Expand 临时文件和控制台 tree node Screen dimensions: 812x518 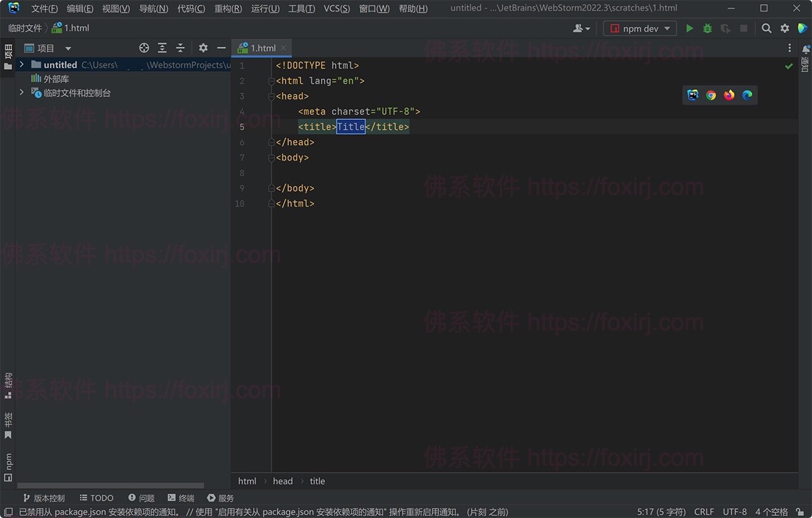pos(21,93)
